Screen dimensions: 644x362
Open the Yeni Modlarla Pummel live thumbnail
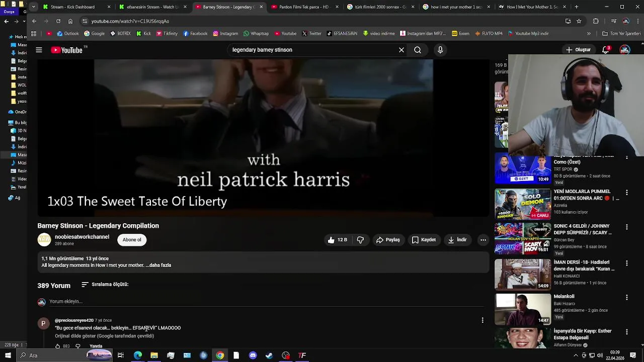pyautogui.click(x=523, y=204)
